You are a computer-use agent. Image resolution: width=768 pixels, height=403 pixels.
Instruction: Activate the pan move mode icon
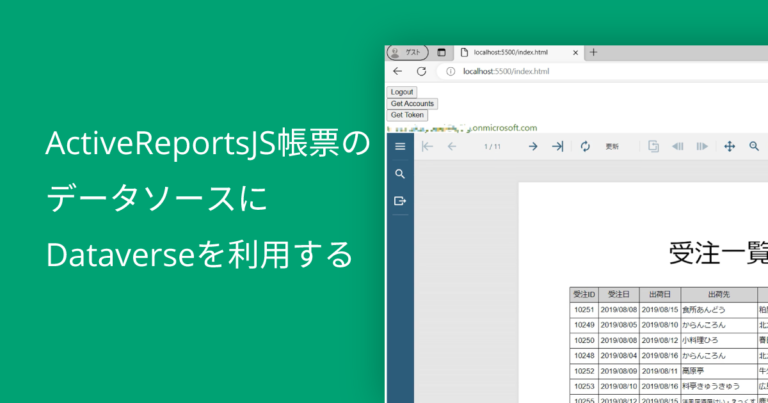[729, 146]
